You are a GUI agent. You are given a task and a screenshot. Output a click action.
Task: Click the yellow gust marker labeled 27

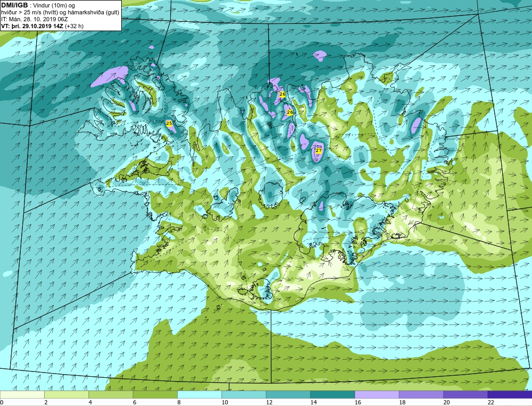(x=318, y=150)
